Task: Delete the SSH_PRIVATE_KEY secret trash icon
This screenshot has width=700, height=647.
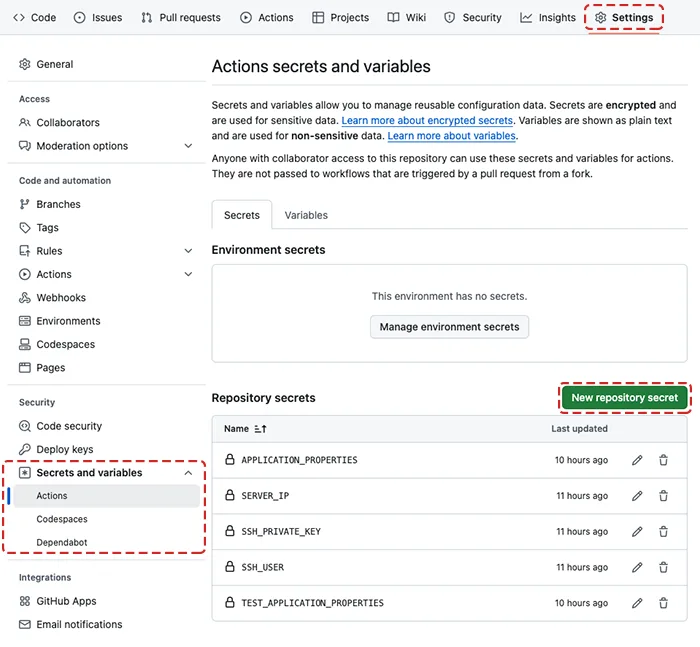Action: [663, 531]
